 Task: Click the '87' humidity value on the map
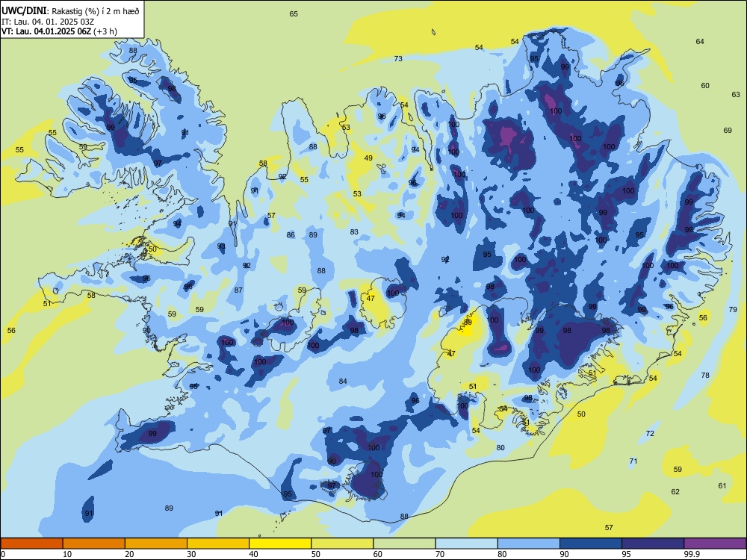pyautogui.click(x=238, y=290)
